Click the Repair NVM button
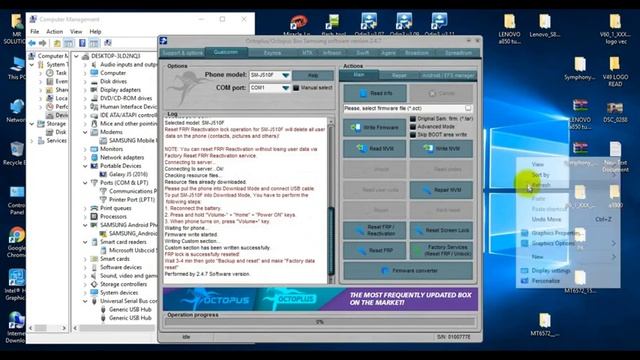 441,190
